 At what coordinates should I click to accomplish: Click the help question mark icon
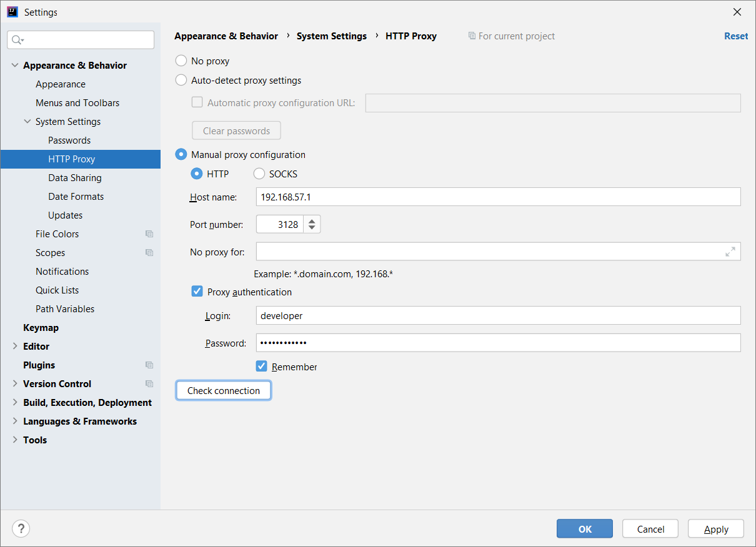pos(21,529)
